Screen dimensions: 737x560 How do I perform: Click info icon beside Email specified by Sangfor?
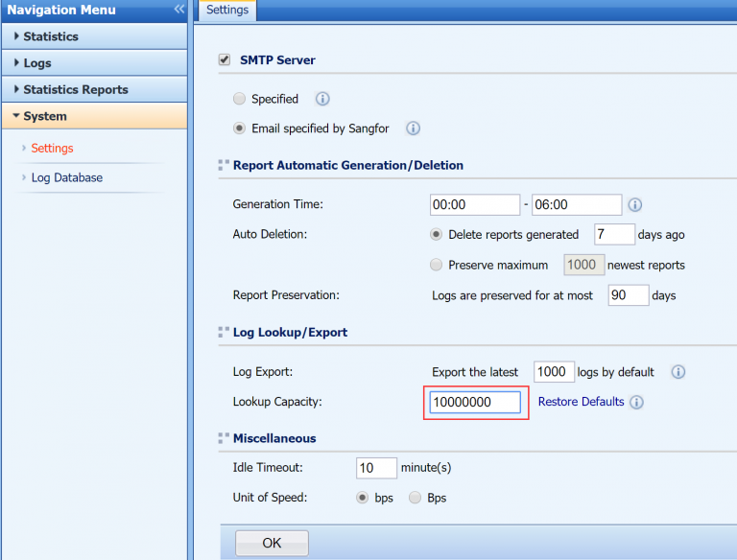(413, 128)
